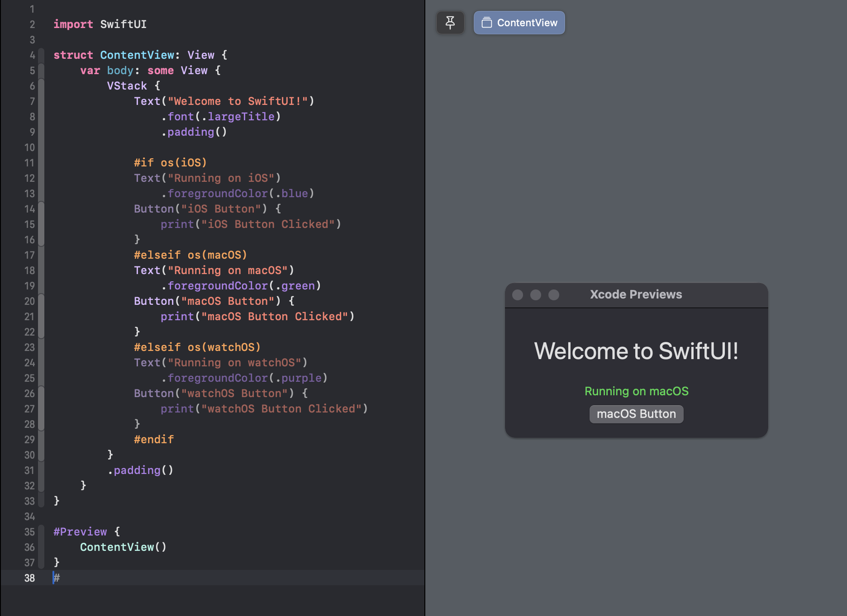The width and height of the screenshot is (847, 616).
Task: Click 'body' property name on line 5
Action: coord(120,71)
